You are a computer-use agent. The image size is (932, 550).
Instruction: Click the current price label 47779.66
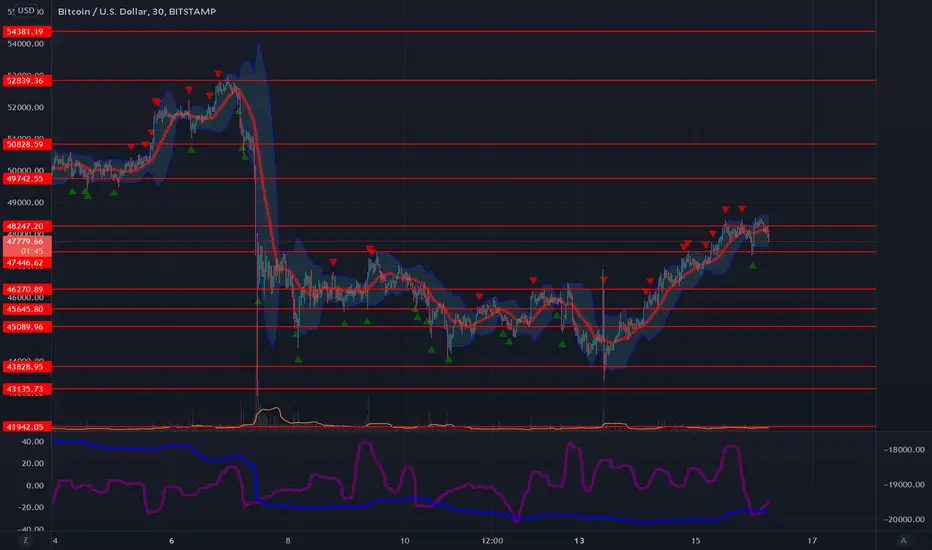tap(27, 241)
